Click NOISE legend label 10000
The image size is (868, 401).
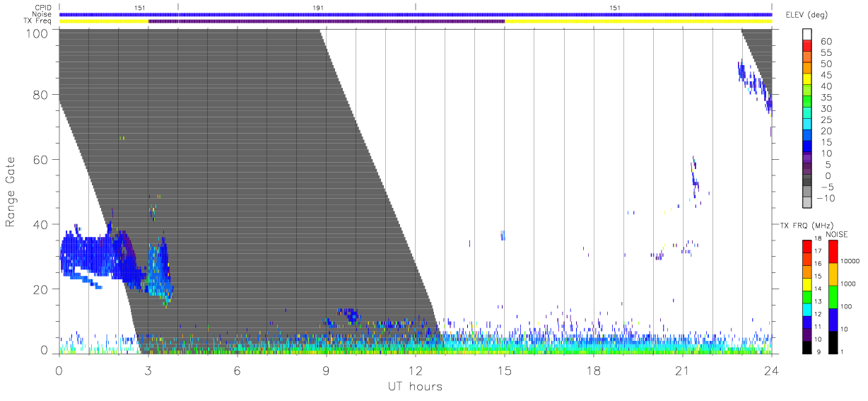(x=850, y=261)
